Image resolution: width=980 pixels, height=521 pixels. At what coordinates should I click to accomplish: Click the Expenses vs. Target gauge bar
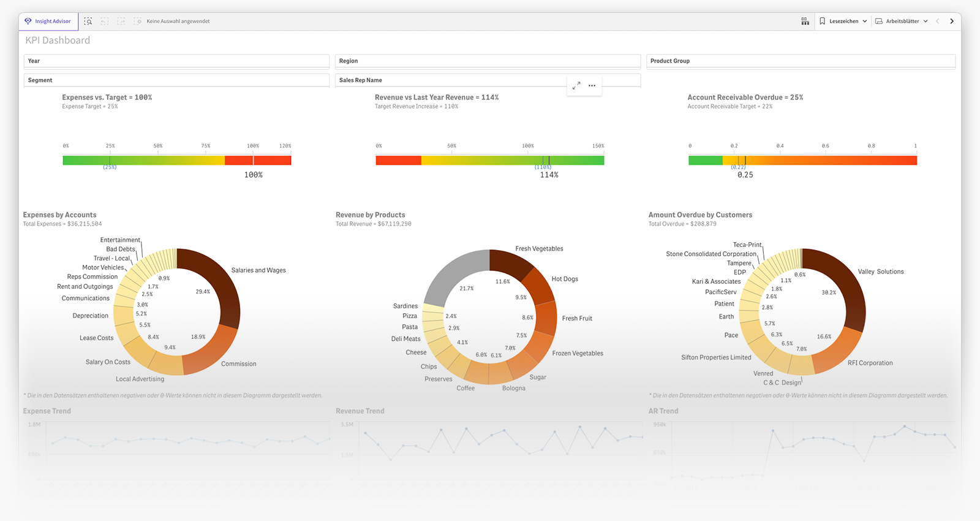tap(176, 161)
